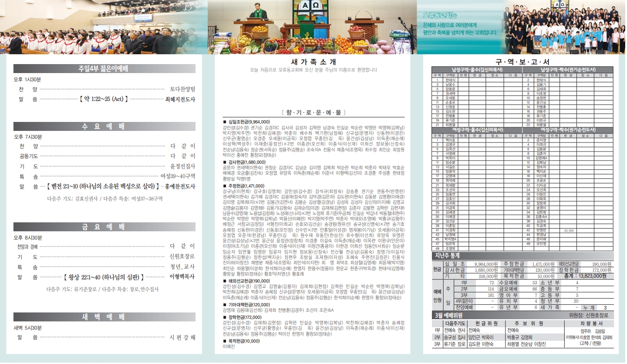Select the 주일4부 젊은이예배 section header
Viewport: 627px width, 364px height.
[104, 69]
